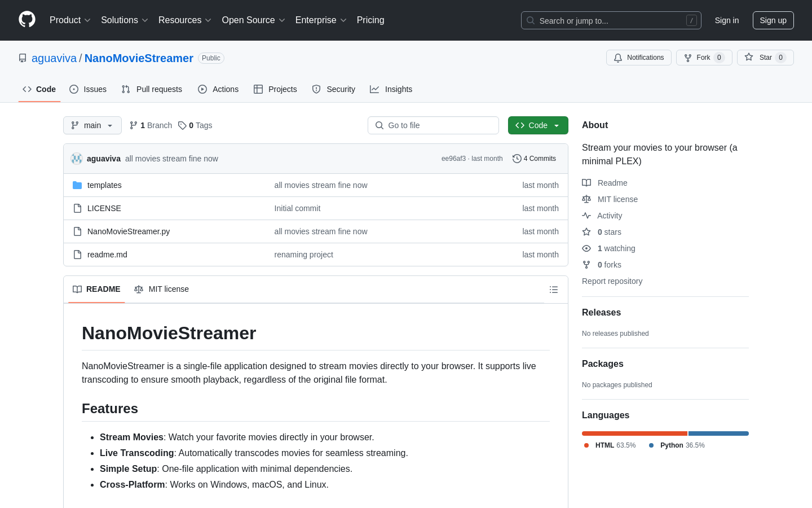Switch to the Actions tab
812x508 pixels.
pos(218,89)
